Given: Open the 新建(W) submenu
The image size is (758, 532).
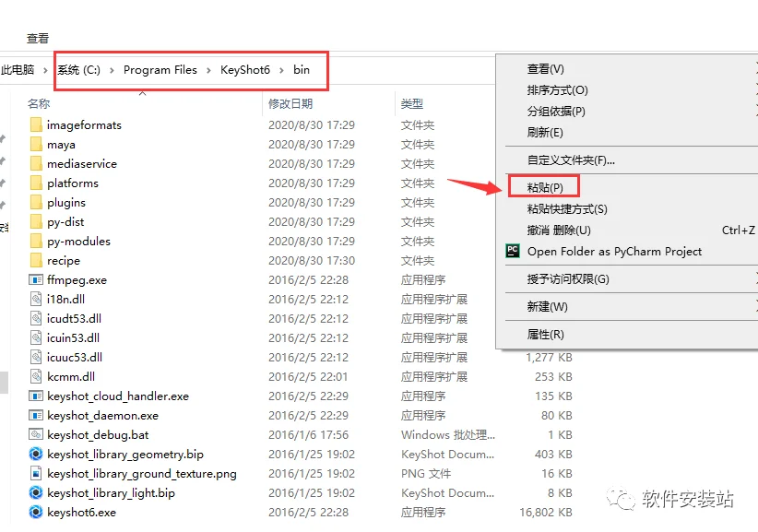Looking at the screenshot, I should click(x=547, y=307).
